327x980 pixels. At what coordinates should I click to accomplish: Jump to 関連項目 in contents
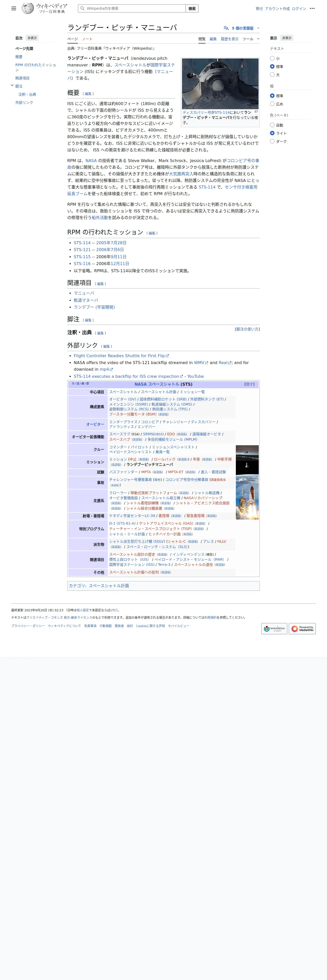22,78
